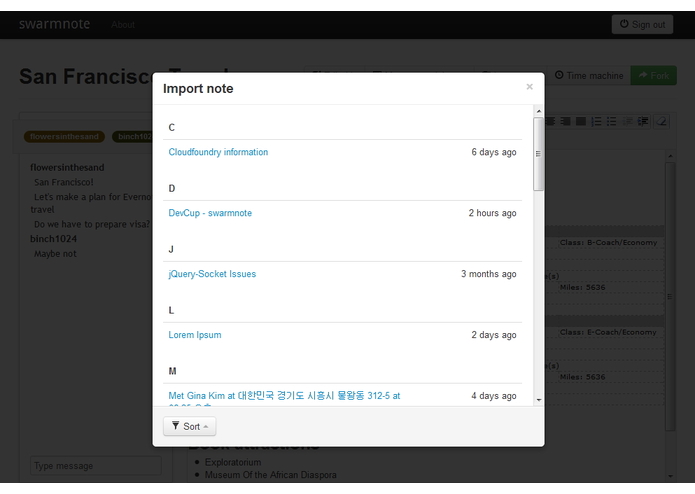Screen dimensions: 695x494
Task: Click the power icon in Sign out
Action: [624, 24]
